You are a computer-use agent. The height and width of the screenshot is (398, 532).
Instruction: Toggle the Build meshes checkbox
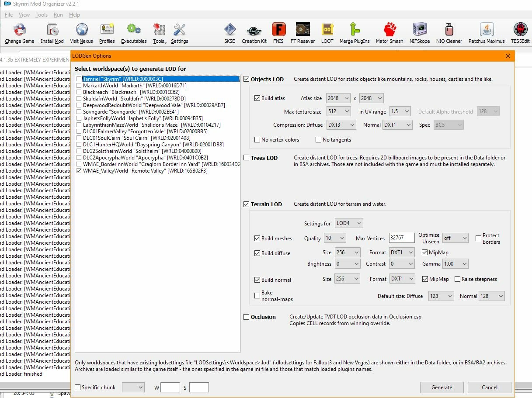[257, 239]
